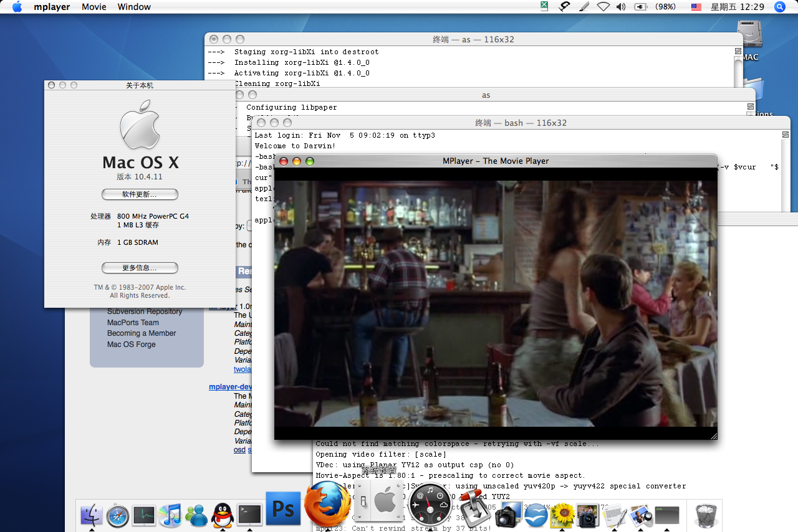Open Preview from the Dock
The image size is (798, 532).
(641, 515)
